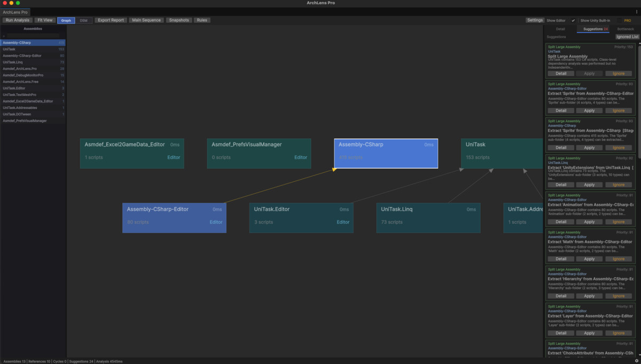
Task: Toggle the Show Unity Built-In checkbox
Action: (x=619, y=20)
